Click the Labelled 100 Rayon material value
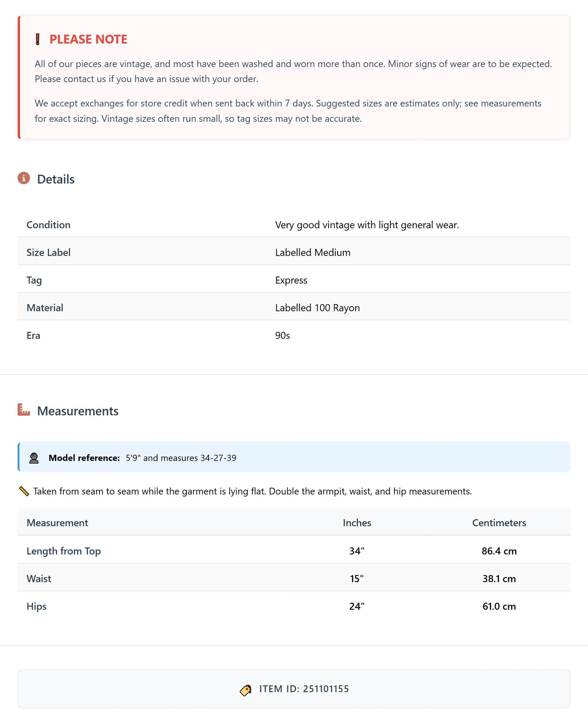Screen dimensions: 588x723 [x=317, y=308]
